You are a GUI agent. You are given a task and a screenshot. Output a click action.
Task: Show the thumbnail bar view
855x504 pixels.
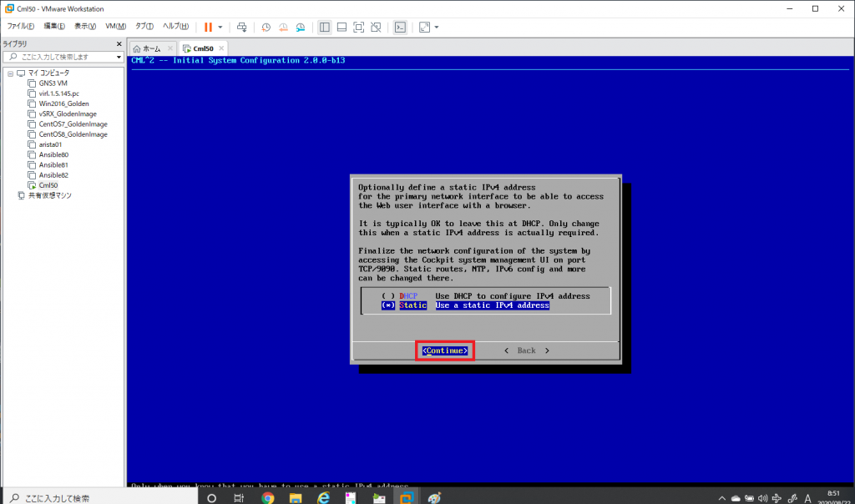(342, 27)
